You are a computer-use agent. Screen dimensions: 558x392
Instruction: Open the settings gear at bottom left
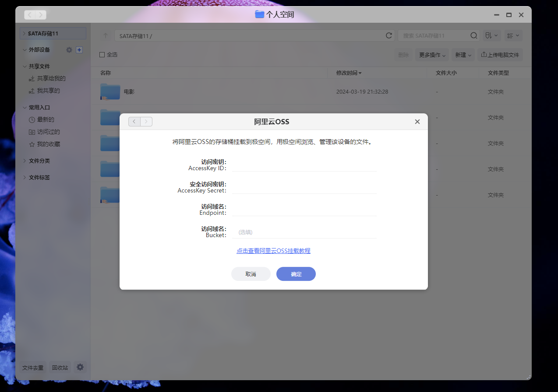pyautogui.click(x=80, y=367)
